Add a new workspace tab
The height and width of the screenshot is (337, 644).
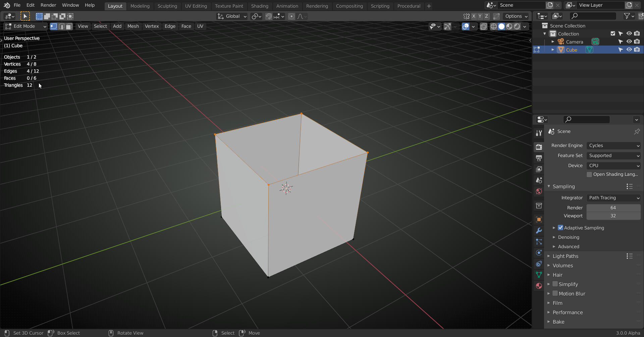(x=429, y=6)
